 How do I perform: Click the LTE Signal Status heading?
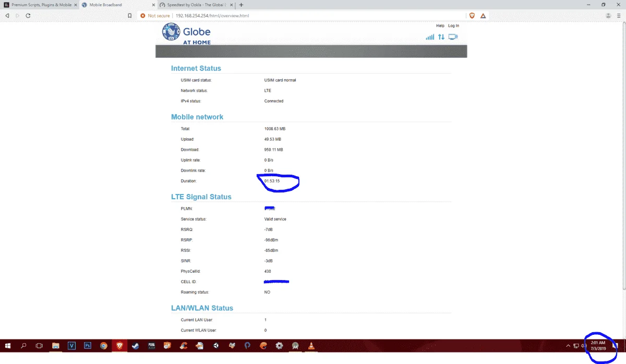201,197
